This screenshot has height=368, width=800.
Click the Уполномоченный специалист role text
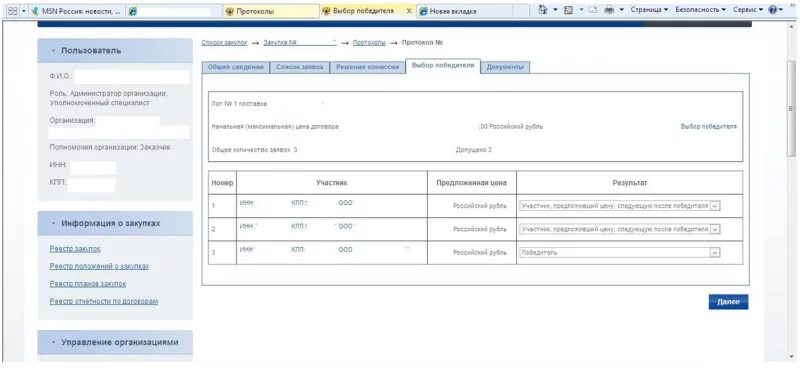pyautogui.click(x=99, y=103)
